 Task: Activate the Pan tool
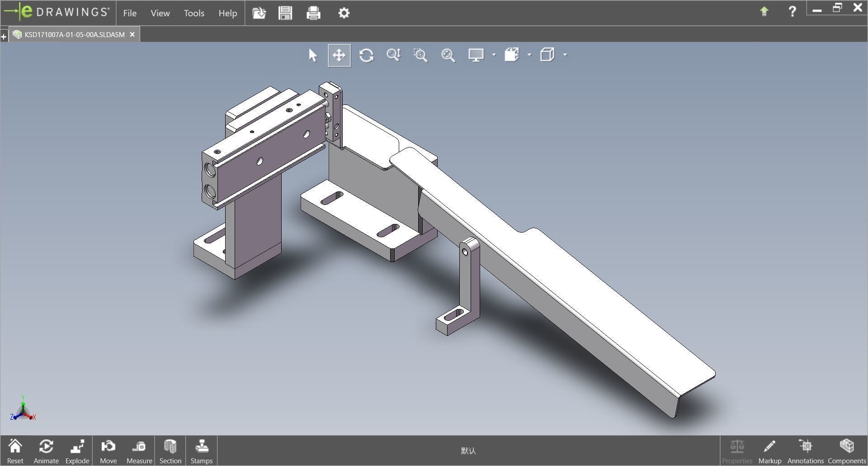click(x=339, y=55)
